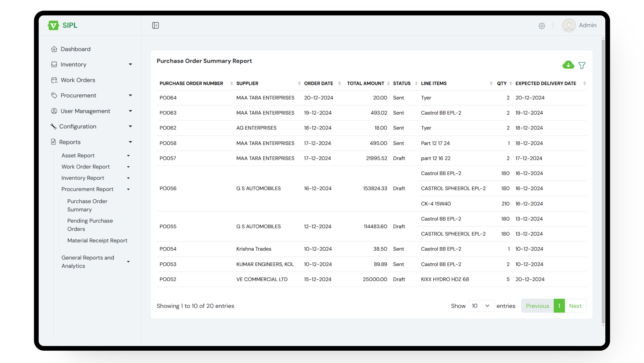Screen dimensions: 644x363
Task: Open the Show entries dropdown
Action: (x=481, y=306)
